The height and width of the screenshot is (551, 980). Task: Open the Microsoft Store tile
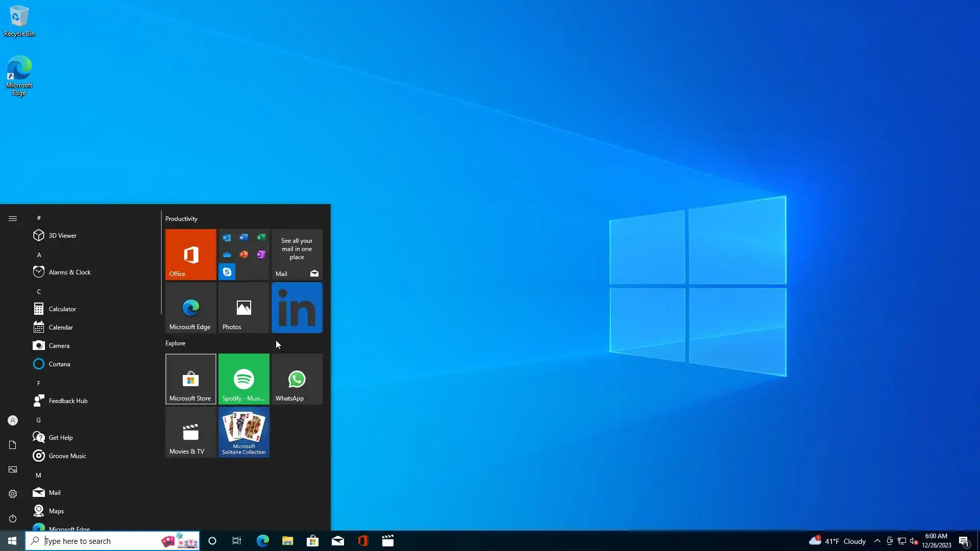(x=190, y=379)
